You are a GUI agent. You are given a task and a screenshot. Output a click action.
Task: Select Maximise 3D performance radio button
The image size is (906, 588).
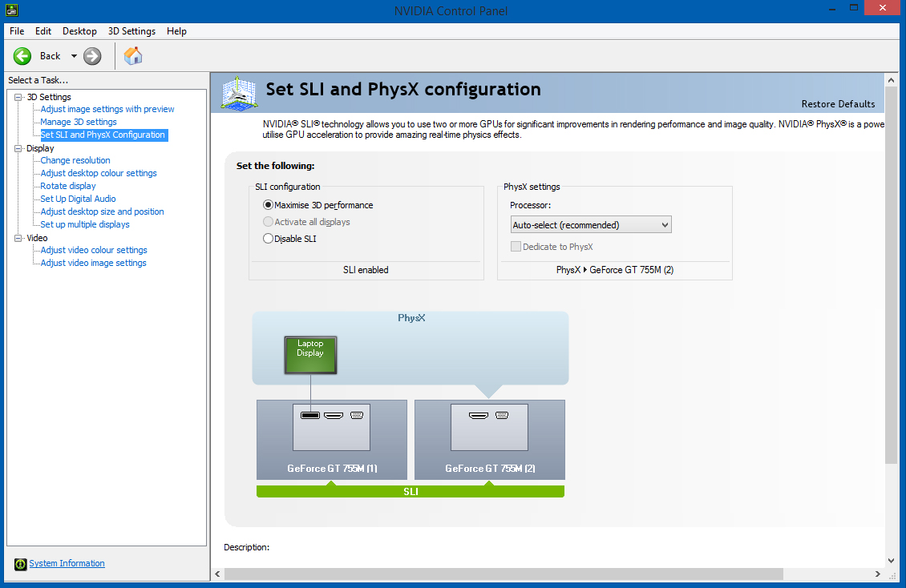(x=268, y=205)
